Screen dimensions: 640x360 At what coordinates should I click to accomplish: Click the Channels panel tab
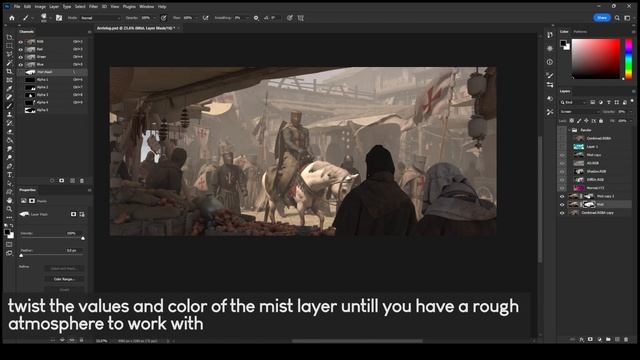coord(27,31)
